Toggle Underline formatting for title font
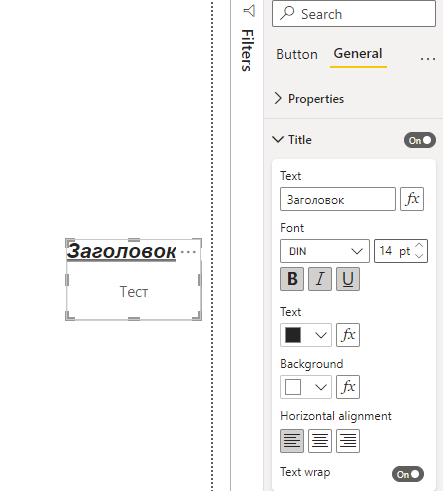443x491 pixels. [x=348, y=279]
